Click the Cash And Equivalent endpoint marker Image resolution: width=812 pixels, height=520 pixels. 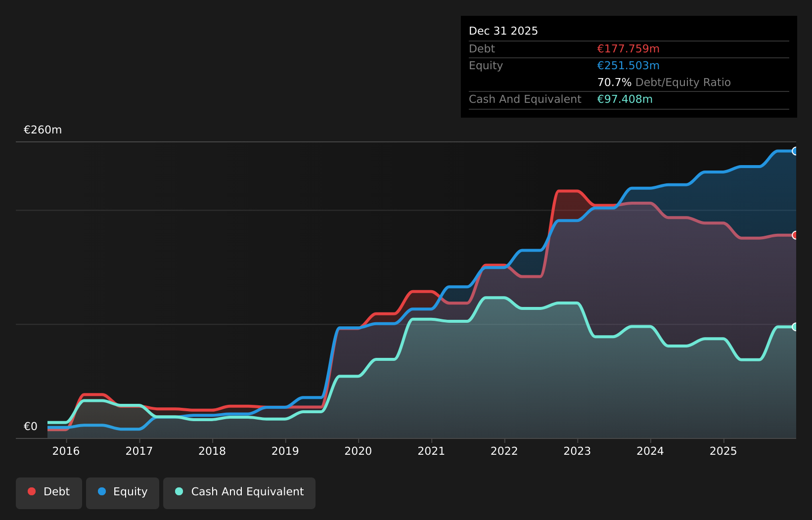[795, 327]
